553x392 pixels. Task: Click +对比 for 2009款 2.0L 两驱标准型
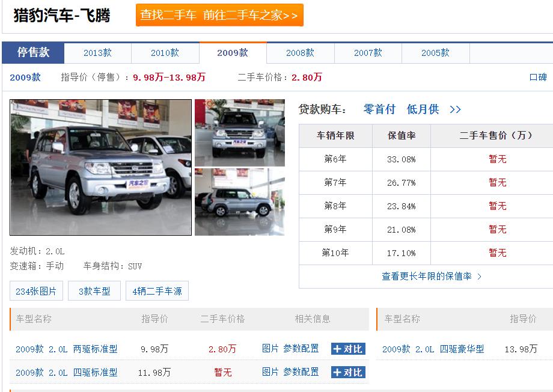pyautogui.click(x=347, y=349)
